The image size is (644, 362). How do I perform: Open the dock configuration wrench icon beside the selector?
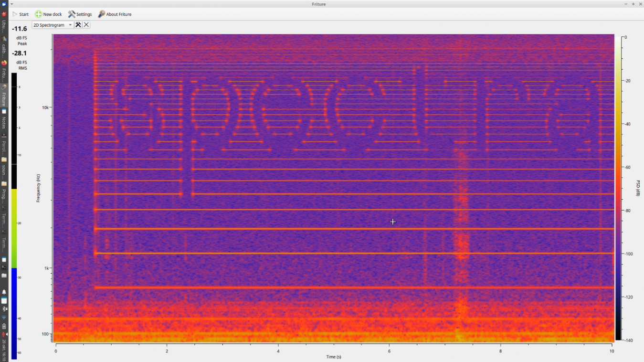click(77, 24)
